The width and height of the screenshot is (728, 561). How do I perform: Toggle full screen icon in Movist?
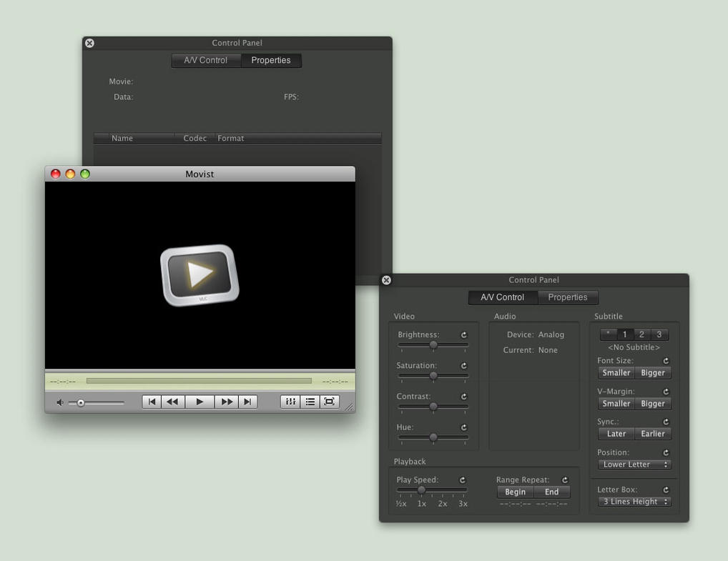coord(329,402)
